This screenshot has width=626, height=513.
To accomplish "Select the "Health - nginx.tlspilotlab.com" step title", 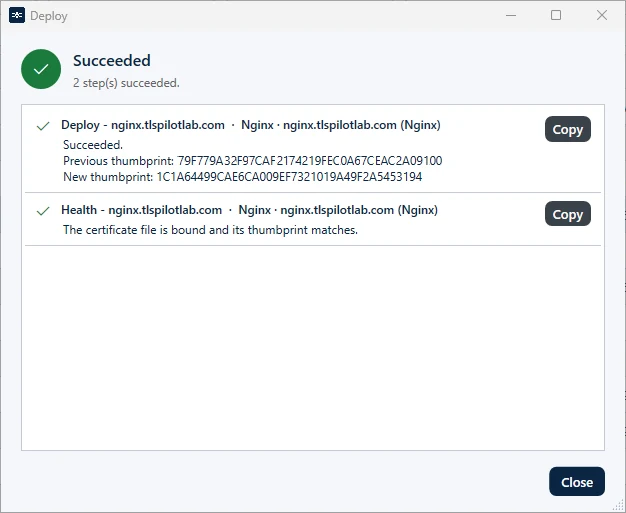I will coord(141,210).
